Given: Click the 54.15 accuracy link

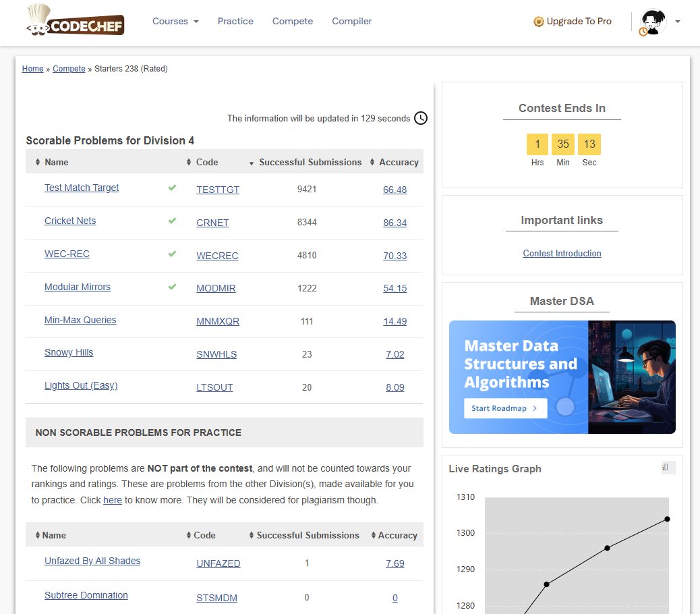Looking at the screenshot, I should 395,289.
